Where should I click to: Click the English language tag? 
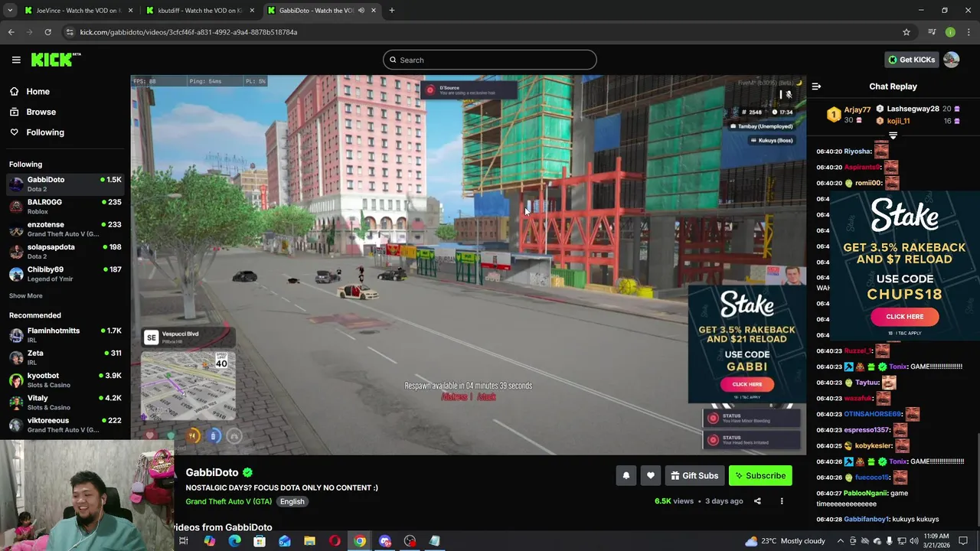[x=292, y=501]
